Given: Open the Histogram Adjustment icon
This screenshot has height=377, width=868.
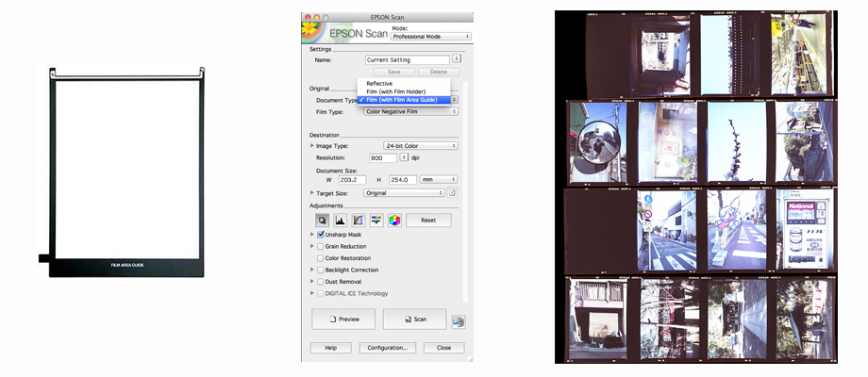Looking at the screenshot, I should tap(340, 221).
